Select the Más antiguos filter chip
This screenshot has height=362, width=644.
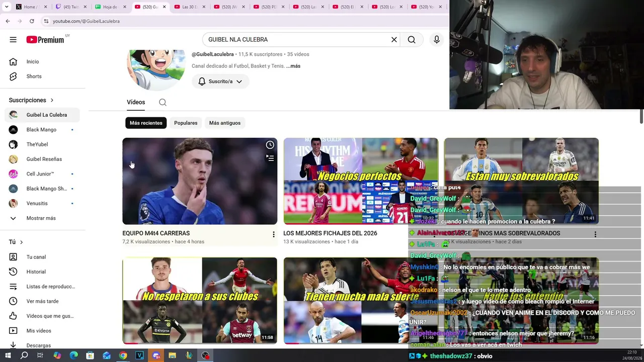[x=225, y=123]
